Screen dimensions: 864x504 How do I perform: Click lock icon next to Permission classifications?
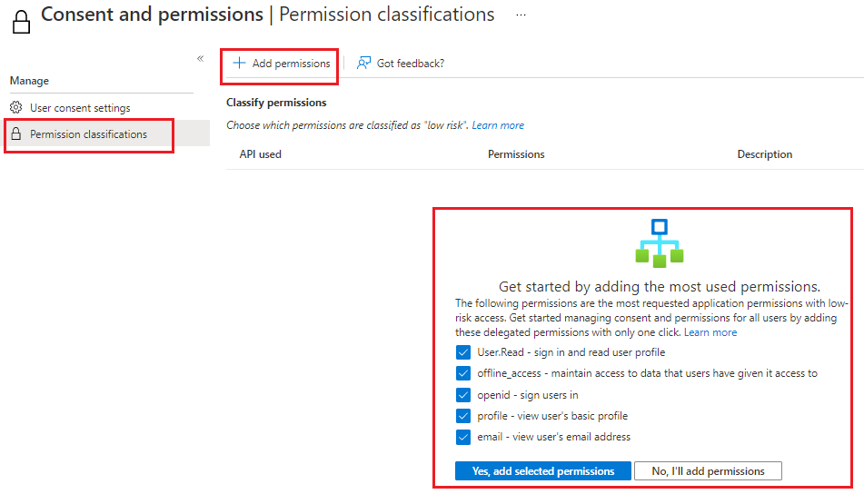point(16,133)
